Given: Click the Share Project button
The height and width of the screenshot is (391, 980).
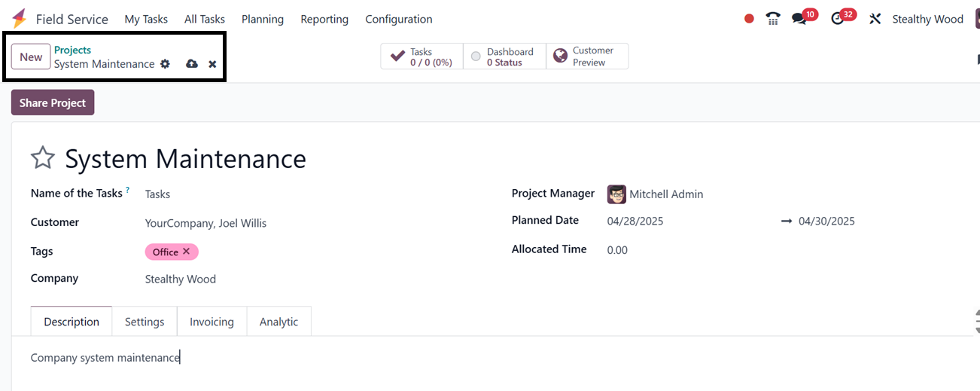Looking at the screenshot, I should [x=53, y=103].
